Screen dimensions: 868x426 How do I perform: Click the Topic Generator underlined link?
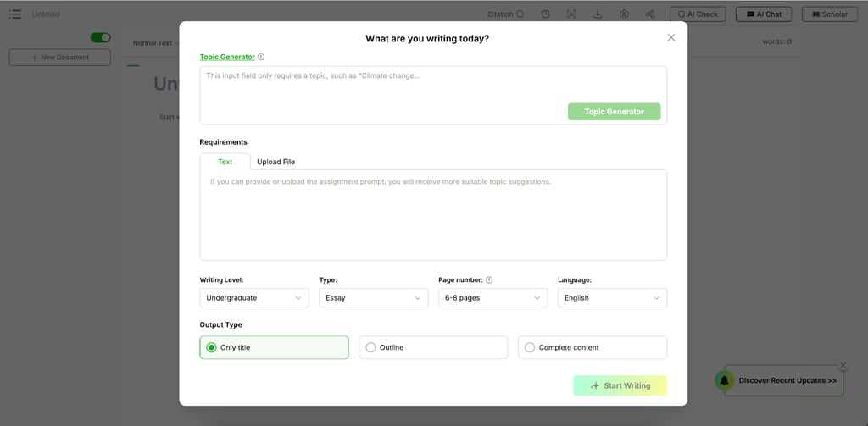(227, 57)
